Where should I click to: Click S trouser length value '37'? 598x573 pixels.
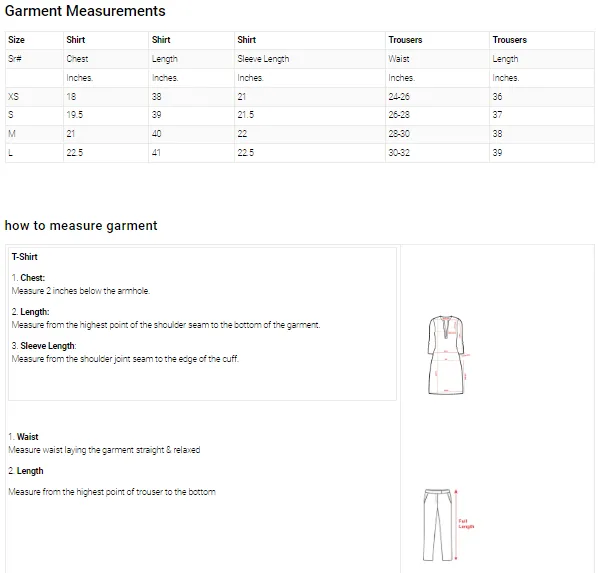(497, 114)
